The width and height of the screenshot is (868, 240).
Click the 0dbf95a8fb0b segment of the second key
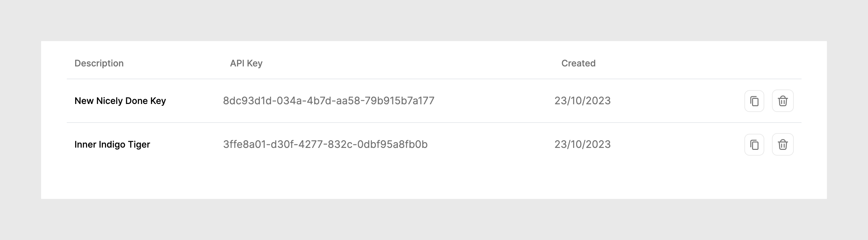click(392, 145)
